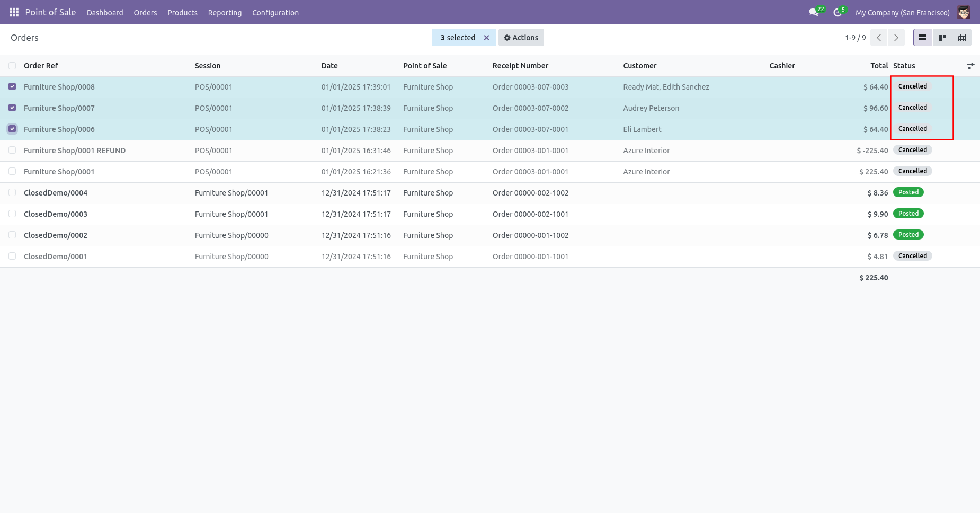Viewport: 980px width, 513px height.
Task: Uncheck Furniture Shop/0006 row checkbox
Action: pos(12,129)
